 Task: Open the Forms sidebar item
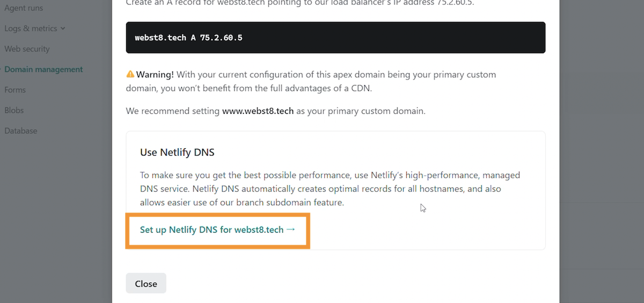coord(15,90)
